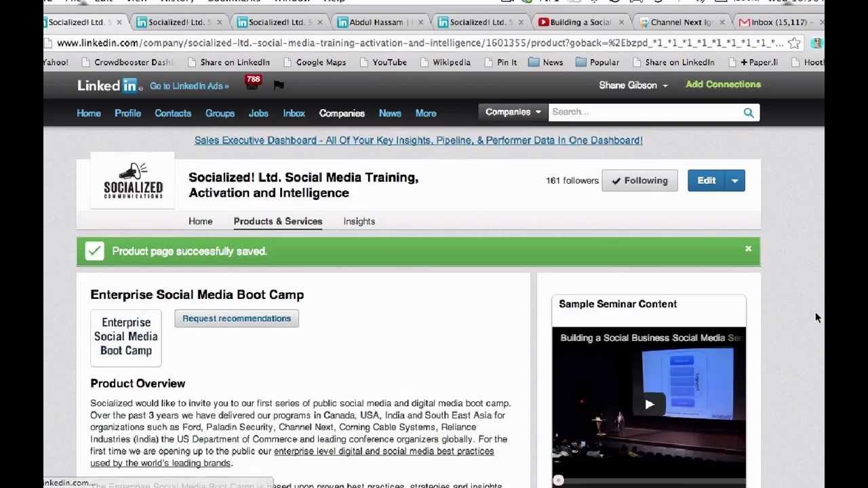
Task: Click the video progress scrubber
Action: point(558,481)
